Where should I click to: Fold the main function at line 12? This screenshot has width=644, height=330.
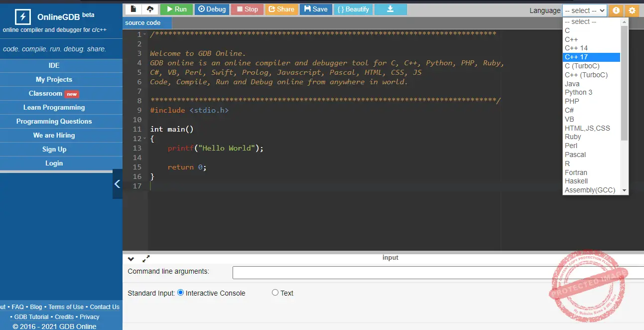tap(145, 139)
